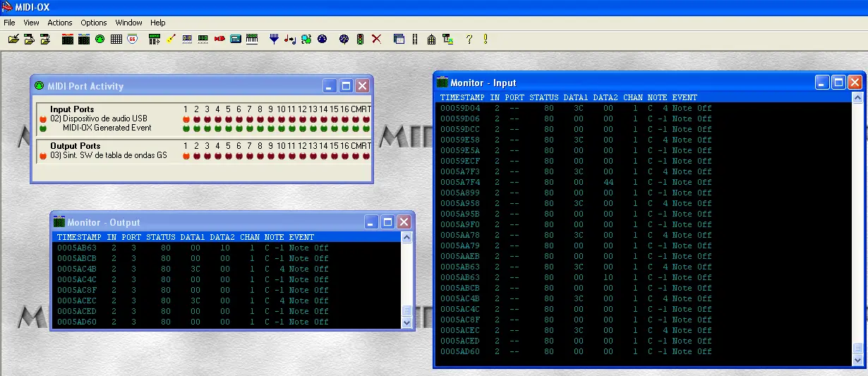Click the cascading windows toolbar icon
Screen dimensions: 868x376
coord(399,40)
